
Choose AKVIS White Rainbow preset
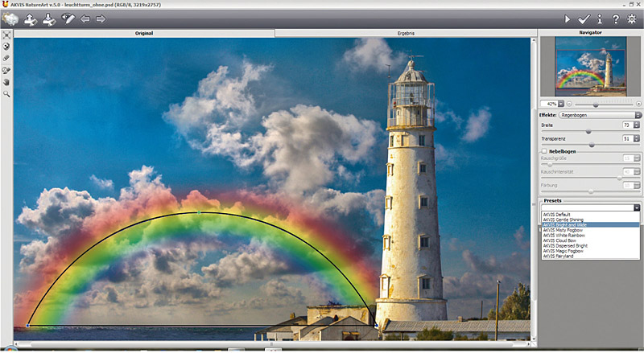tap(591, 236)
